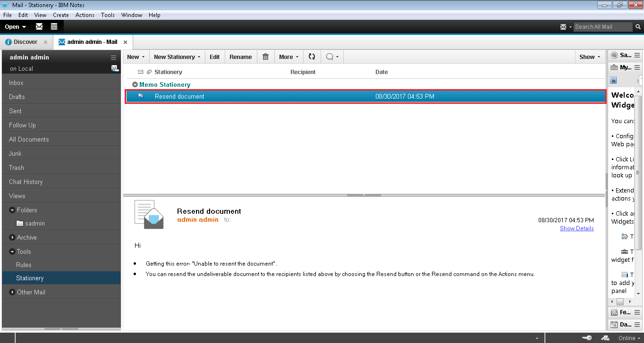Open the Follow Up view
This screenshot has height=343, width=644.
pyautogui.click(x=61, y=125)
